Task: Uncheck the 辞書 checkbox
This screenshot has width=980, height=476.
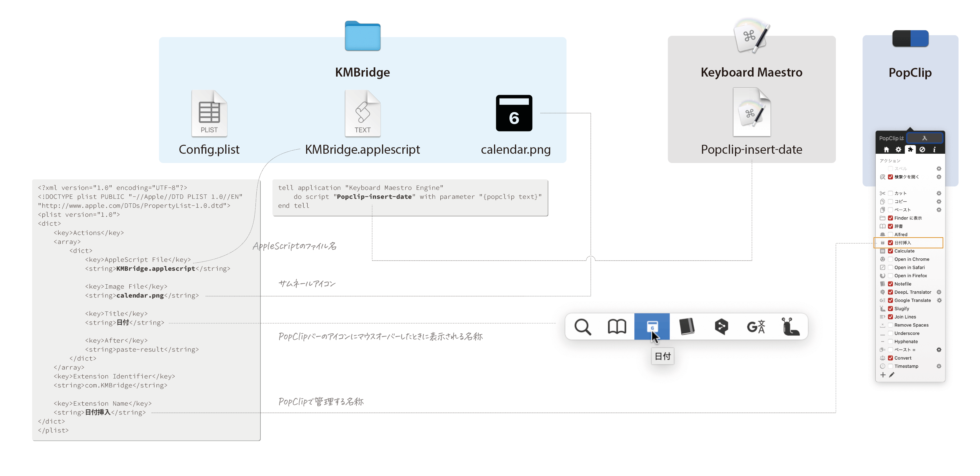Action: coord(890,226)
